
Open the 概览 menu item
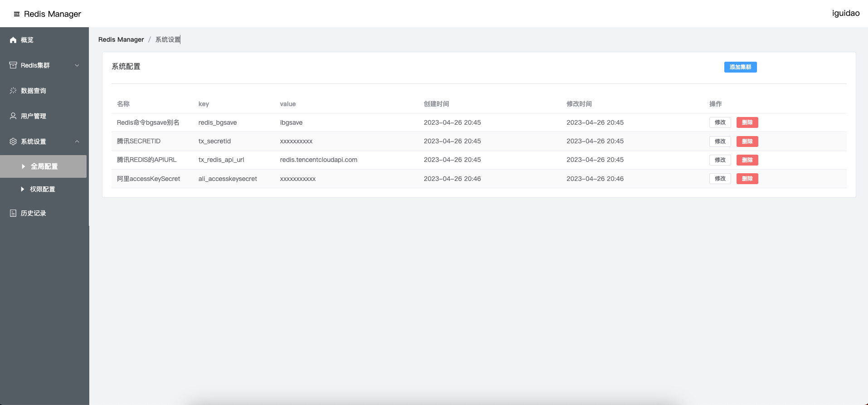pos(44,40)
